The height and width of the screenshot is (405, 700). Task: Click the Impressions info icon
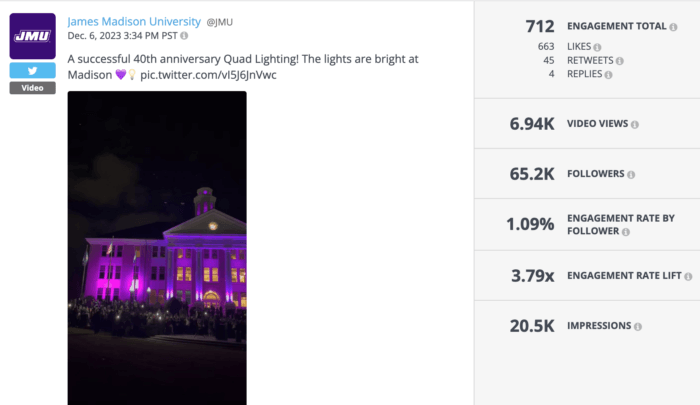(x=637, y=326)
